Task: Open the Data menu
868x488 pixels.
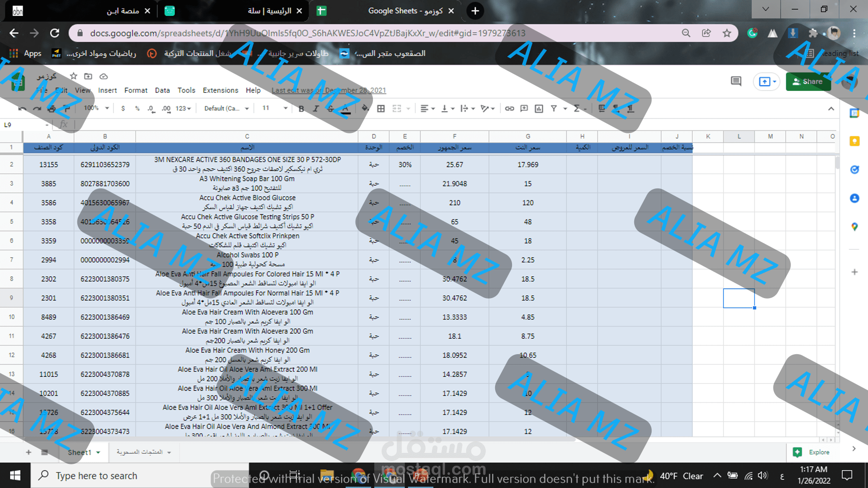Action: [162, 90]
